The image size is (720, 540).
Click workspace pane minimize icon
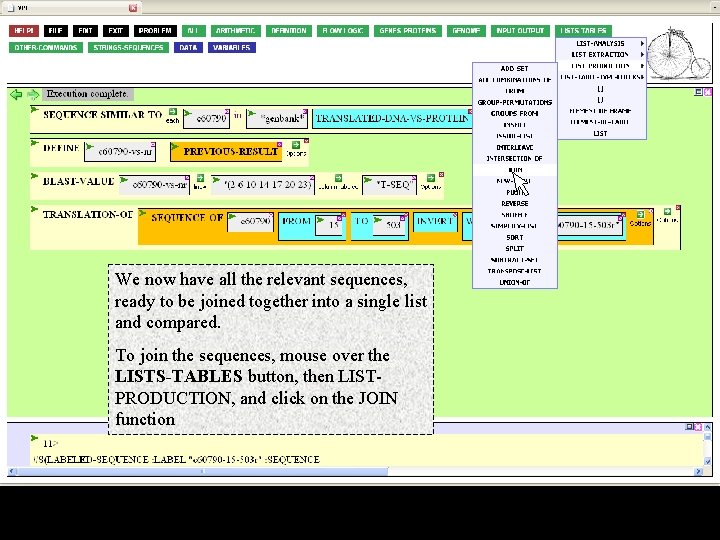(698, 92)
